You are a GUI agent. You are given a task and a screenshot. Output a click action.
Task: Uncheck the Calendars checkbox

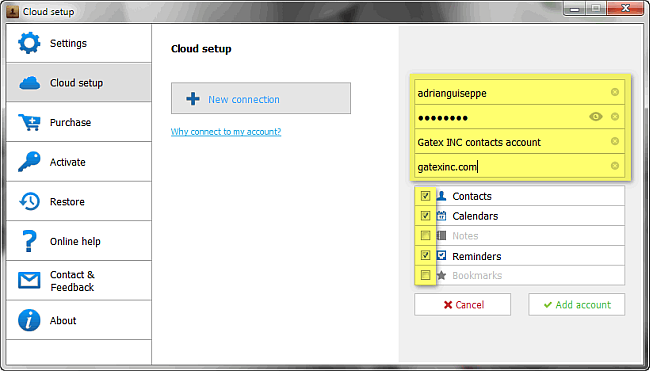click(425, 216)
